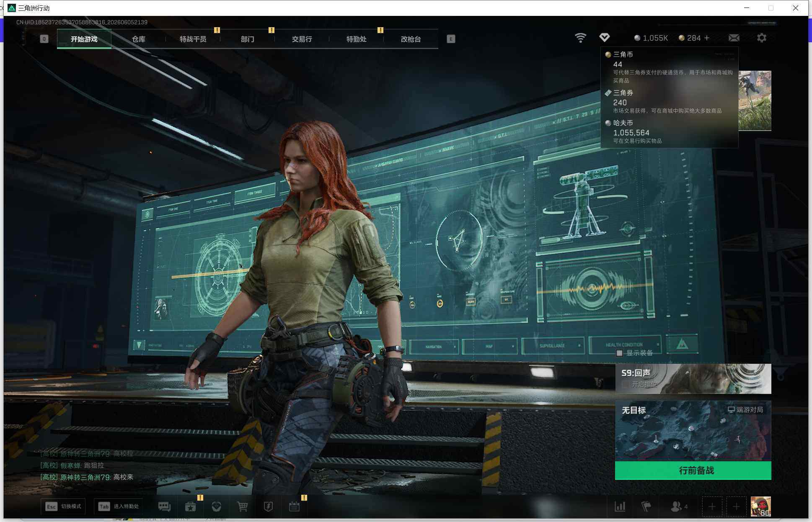Open the soldier promo thumbnail at right
The image size is (812, 522).
(755, 100)
